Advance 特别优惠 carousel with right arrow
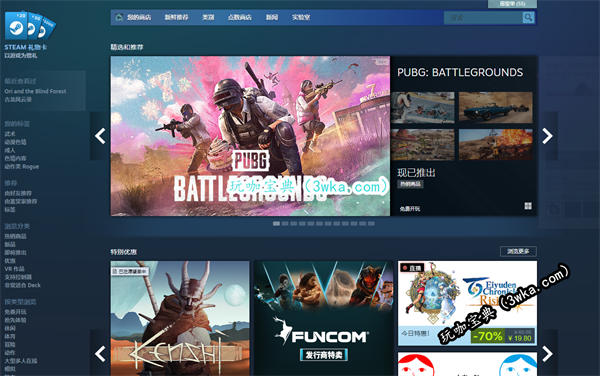 click(547, 354)
